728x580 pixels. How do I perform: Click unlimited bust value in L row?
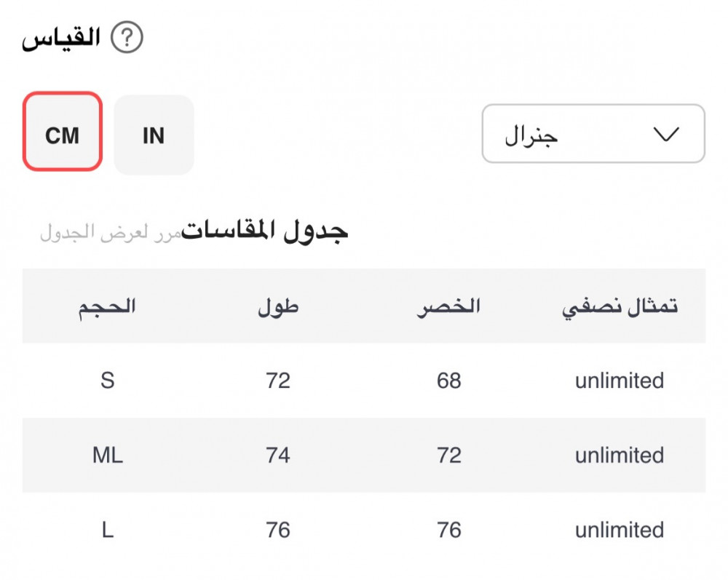620,530
